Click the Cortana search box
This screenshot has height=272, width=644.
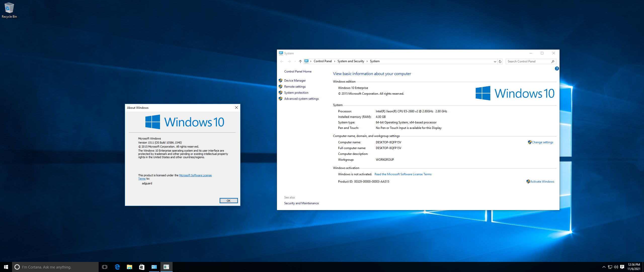55,267
